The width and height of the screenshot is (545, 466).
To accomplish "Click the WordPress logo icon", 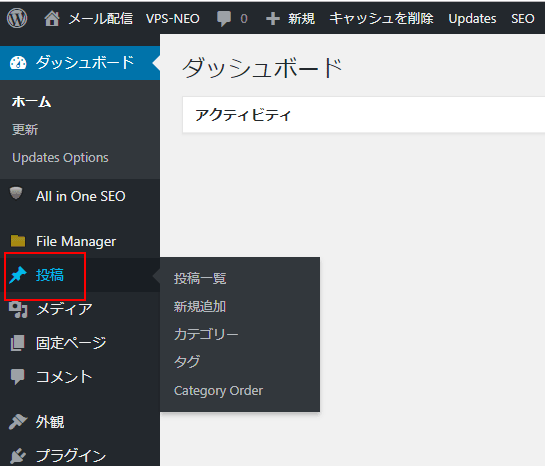I will 17,18.
